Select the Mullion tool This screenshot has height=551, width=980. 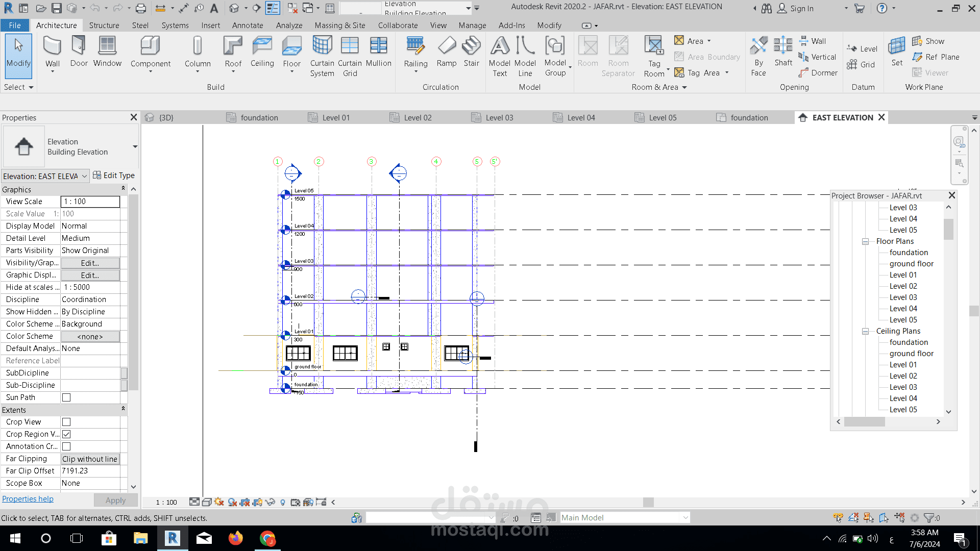(x=378, y=52)
